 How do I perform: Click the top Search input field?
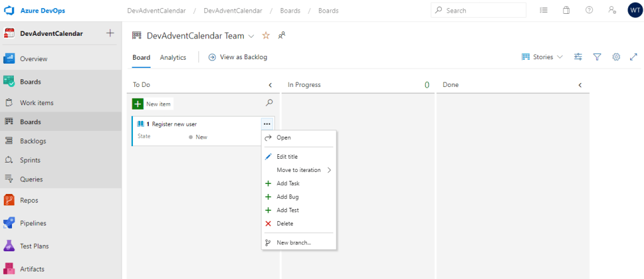[479, 11]
